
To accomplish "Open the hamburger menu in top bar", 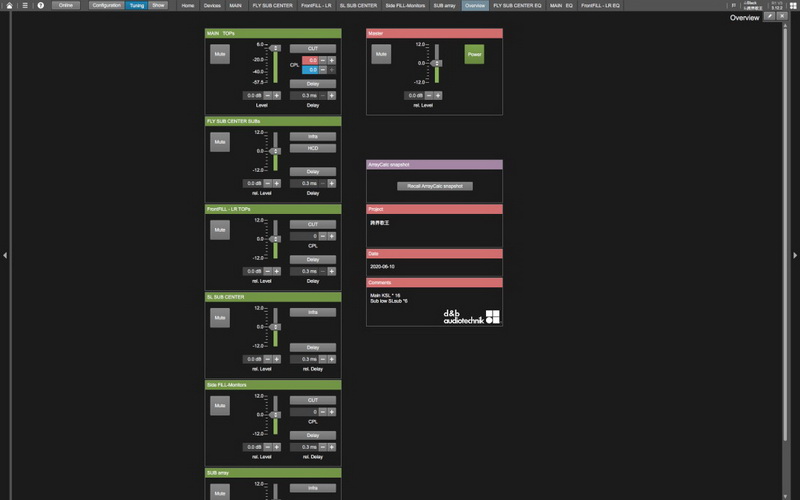I will (24, 5).
